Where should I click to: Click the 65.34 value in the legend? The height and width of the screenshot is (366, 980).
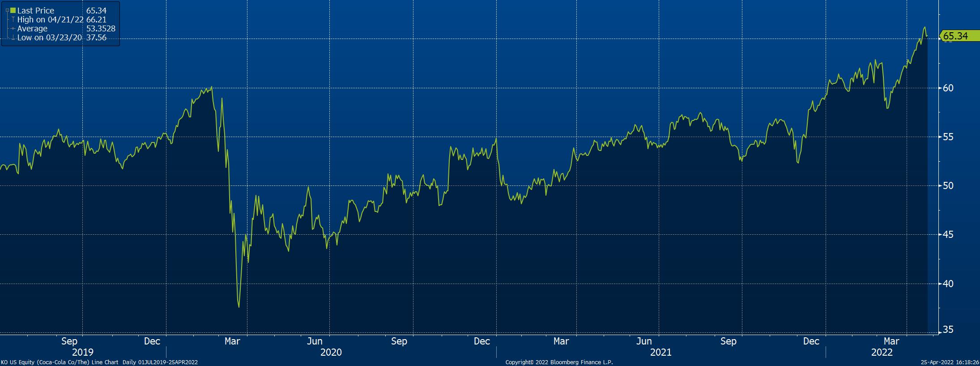coord(96,11)
